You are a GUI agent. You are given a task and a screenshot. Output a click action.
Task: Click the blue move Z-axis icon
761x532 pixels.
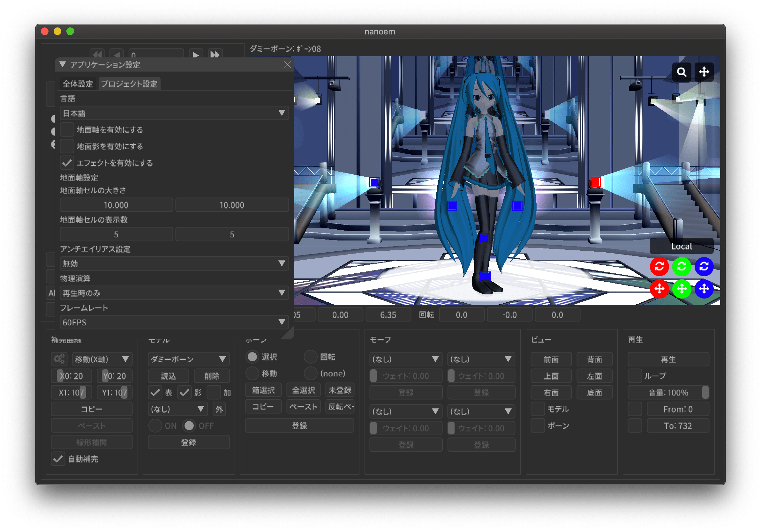tap(704, 289)
